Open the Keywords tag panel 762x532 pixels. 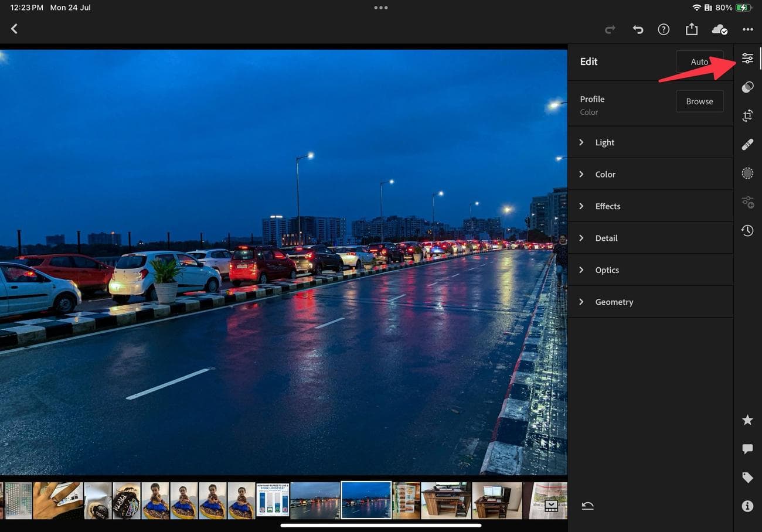747,478
